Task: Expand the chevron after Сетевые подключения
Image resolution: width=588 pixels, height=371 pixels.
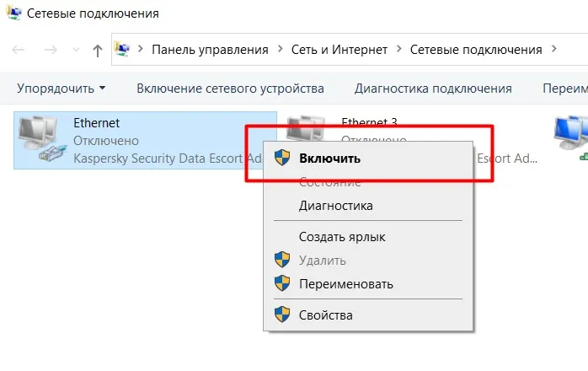Action: (553, 50)
